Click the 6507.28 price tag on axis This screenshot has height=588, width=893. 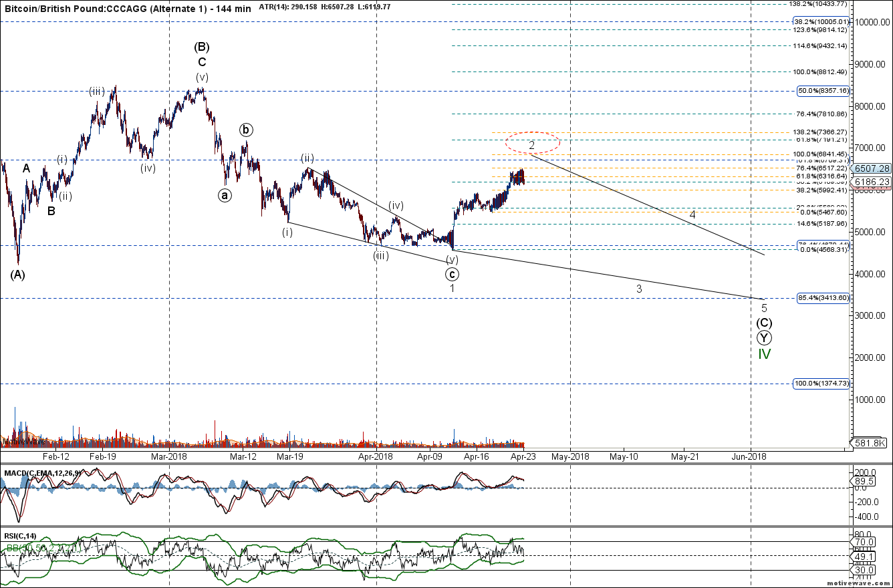[870, 169]
